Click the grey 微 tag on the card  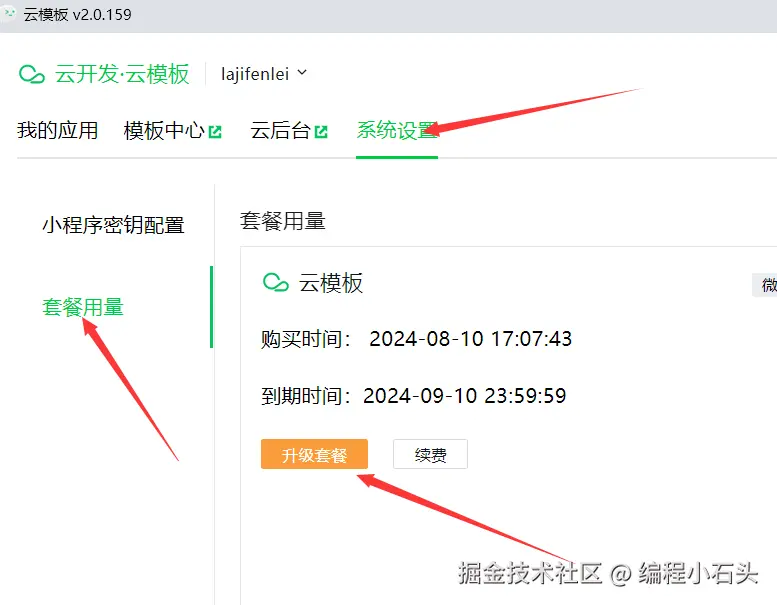pyautogui.click(x=766, y=285)
